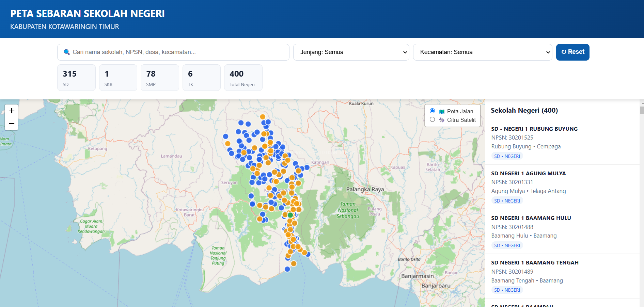Click the Baamang Hulu • Baamang location line
Viewport: 644px width, 307px height.
click(524, 236)
